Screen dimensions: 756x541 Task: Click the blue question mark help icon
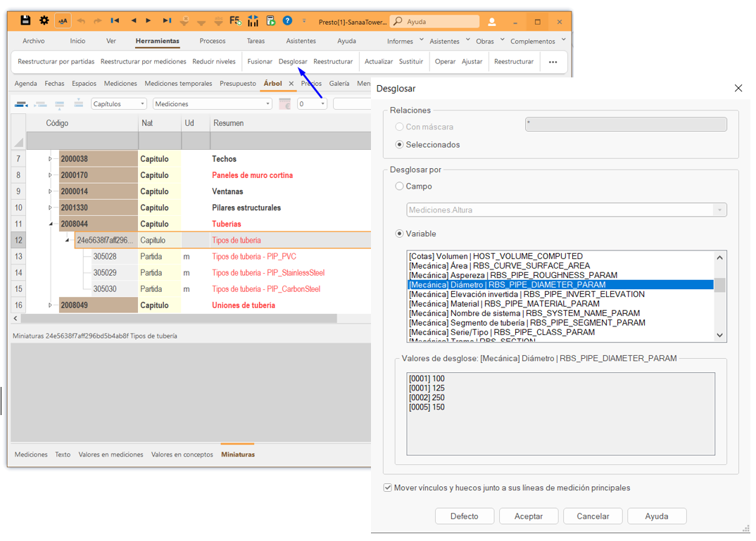pyautogui.click(x=287, y=20)
